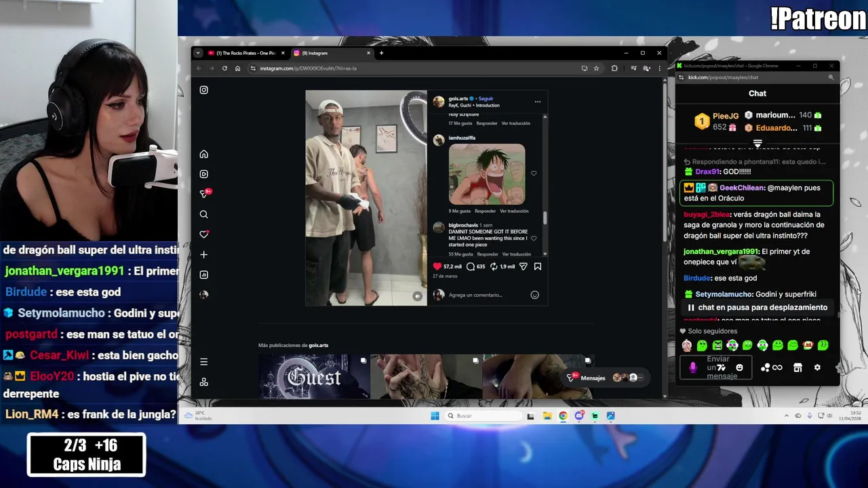Open the Luffy GIF in comments
This screenshot has width=868, height=488.
coord(487,174)
